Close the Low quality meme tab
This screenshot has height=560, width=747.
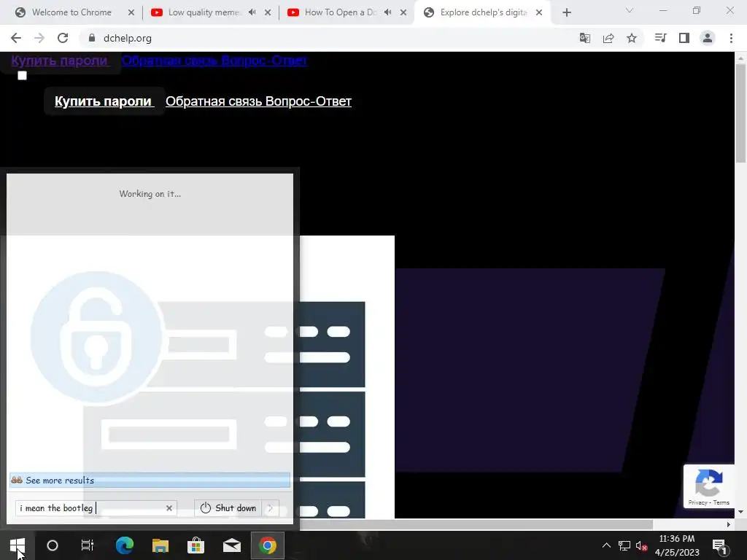coord(268,12)
